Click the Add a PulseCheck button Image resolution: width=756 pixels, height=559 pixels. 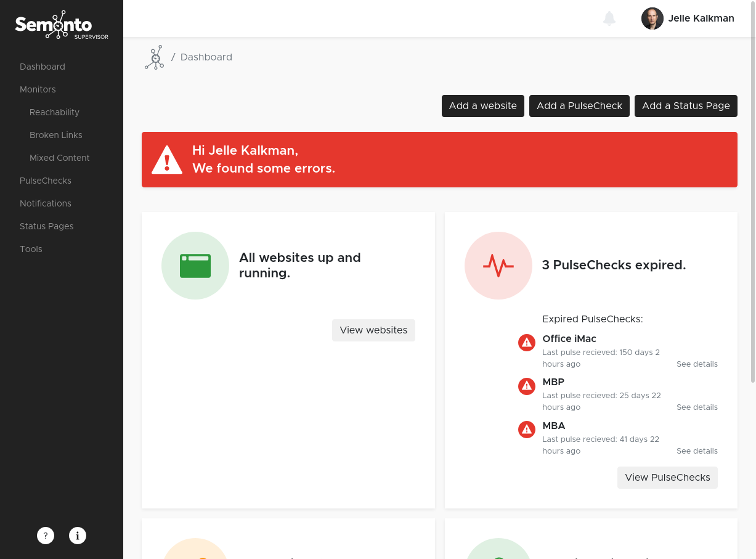point(579,106)
